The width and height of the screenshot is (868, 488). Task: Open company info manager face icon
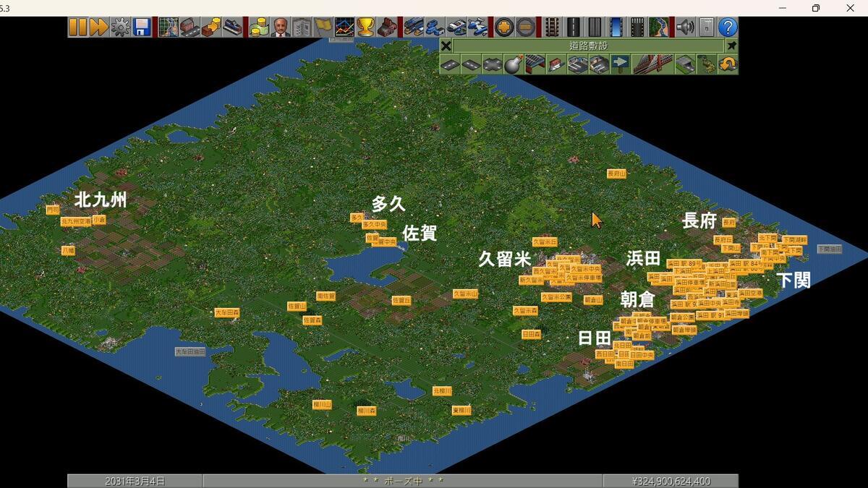pyautogui.click(x=281, y=27)
